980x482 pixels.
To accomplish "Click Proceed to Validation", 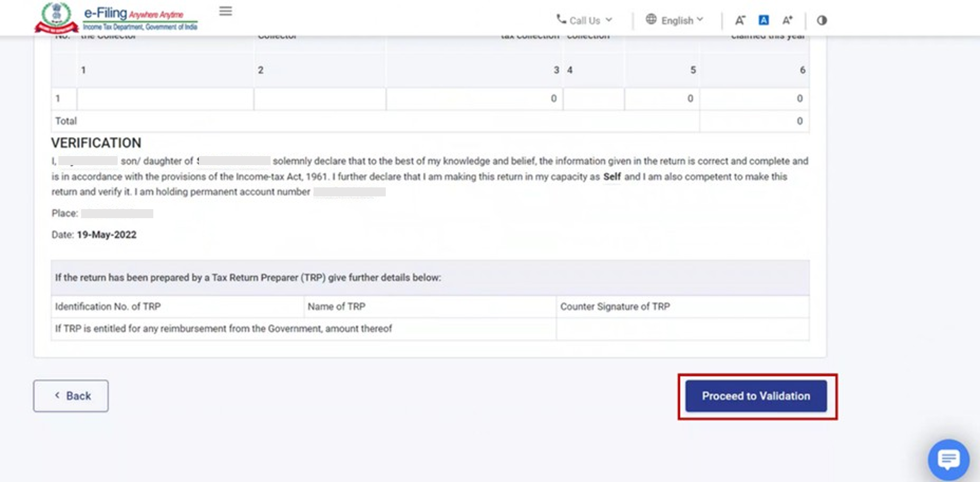I will [756, 396].
